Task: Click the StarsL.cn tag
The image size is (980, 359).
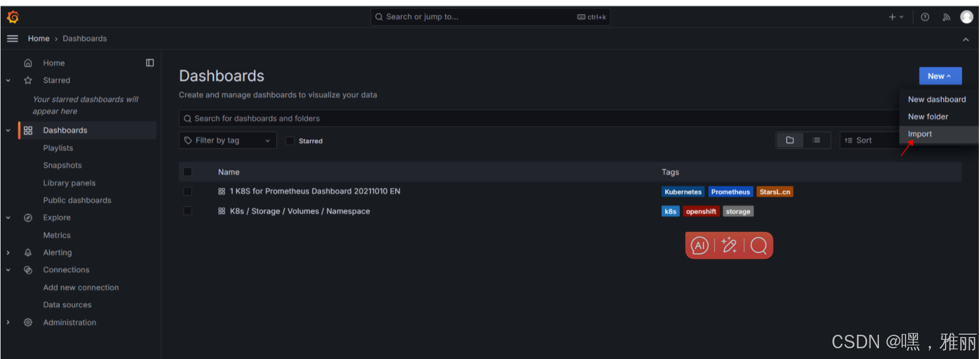Action: (775, 192)
